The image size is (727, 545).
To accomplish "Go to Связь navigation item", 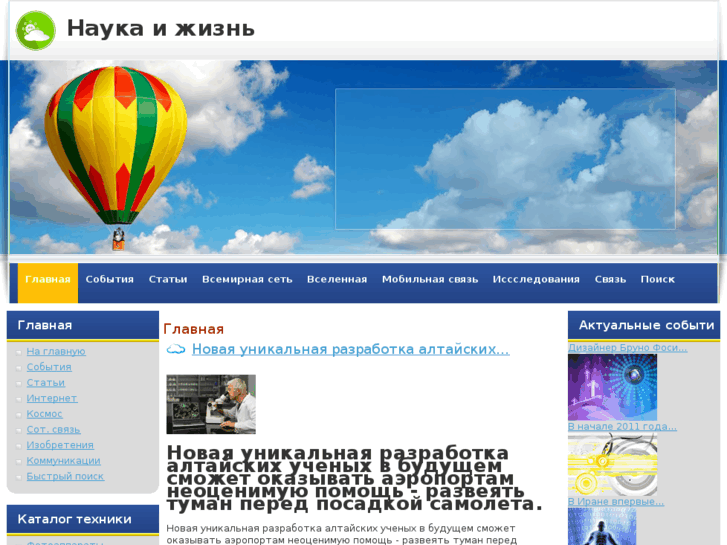I will (x=610, y=280).
